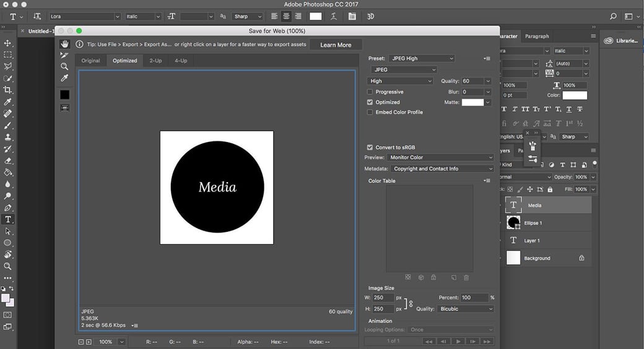Open the Metadata dropdown
Screen dimensions: 644x349
[x=442, y=169]
